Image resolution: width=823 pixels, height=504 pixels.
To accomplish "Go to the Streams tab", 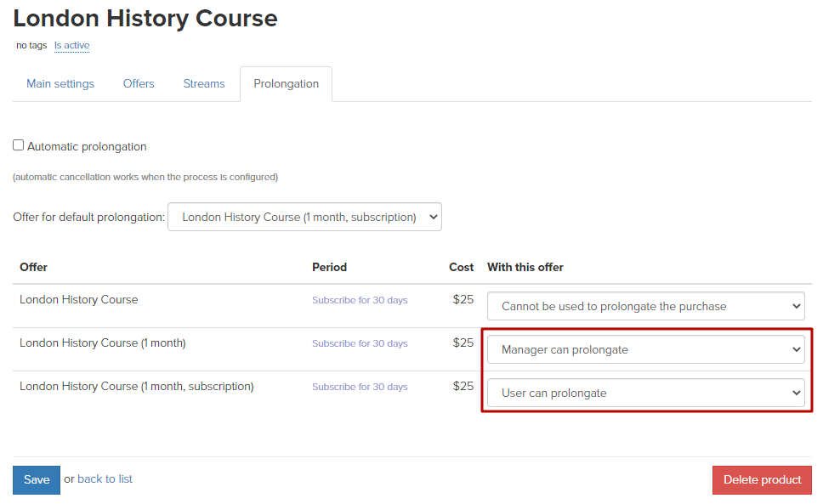I will (x=204, y=84).
